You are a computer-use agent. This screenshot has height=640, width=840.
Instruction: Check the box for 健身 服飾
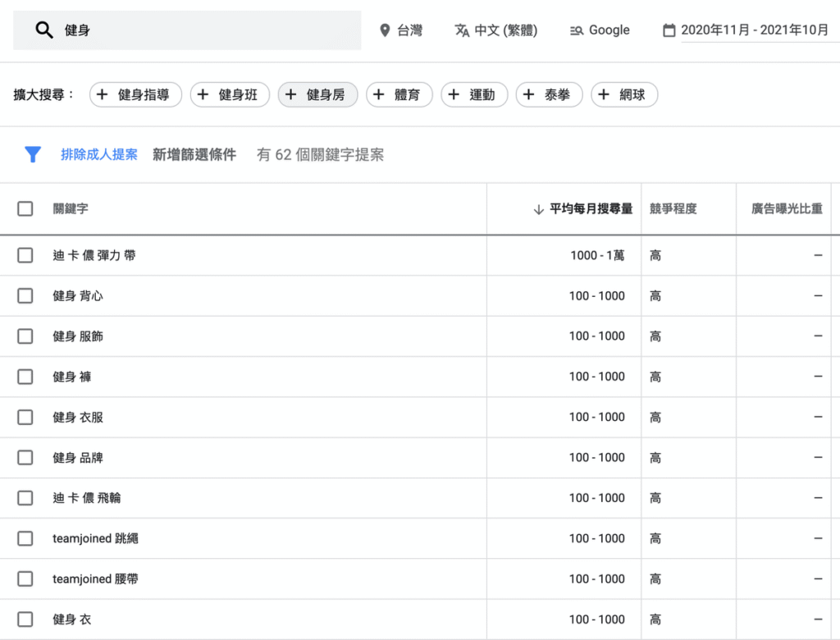point(25,336)
